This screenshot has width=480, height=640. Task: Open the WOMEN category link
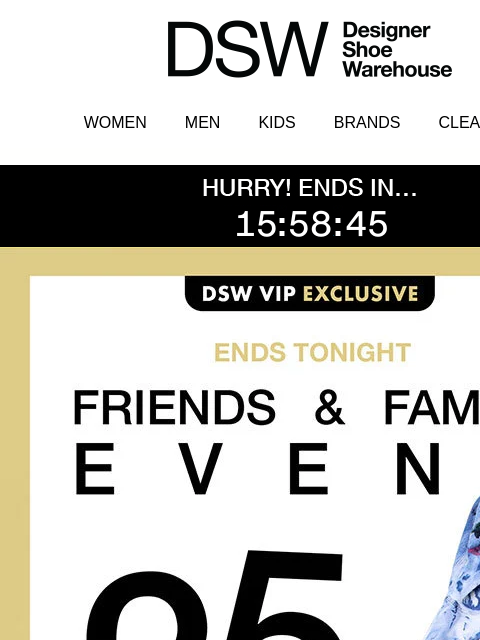pyautogui.click(x=115, y=122)
